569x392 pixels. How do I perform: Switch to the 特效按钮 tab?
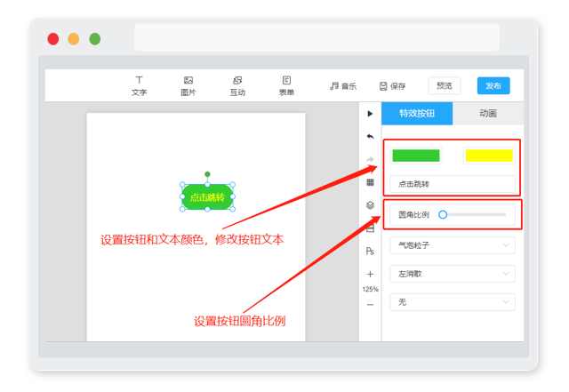click(417, 113)
